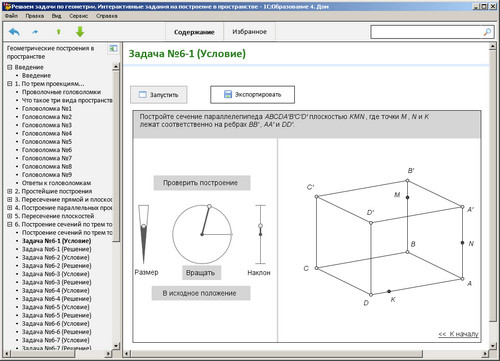Click the search magnifier icon

tap(487, 32)
